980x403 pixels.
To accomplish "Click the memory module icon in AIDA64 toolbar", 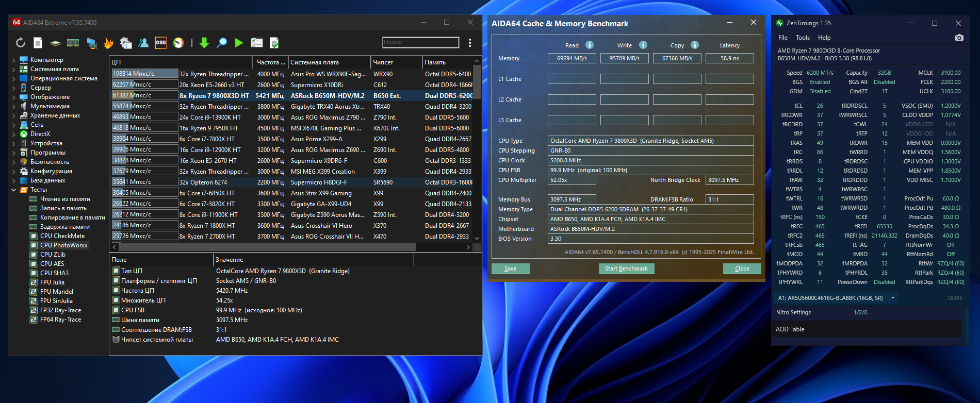I will (x=73, y=43).
